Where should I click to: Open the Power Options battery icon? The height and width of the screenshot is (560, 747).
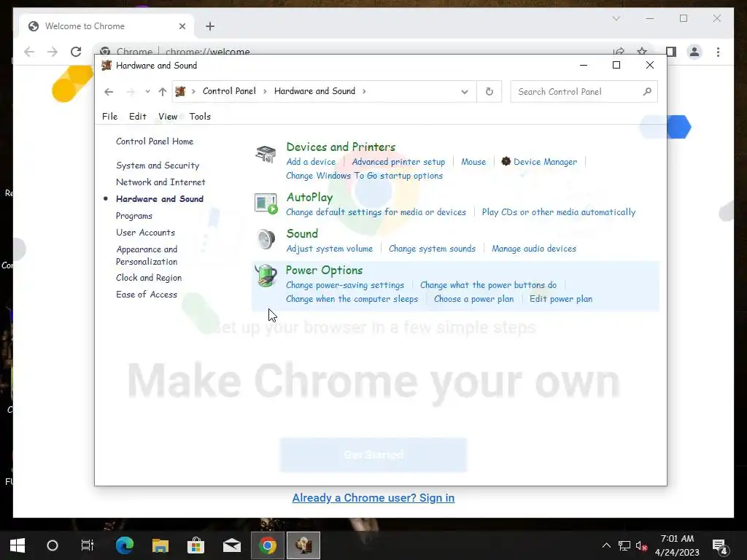pos(266,276)
